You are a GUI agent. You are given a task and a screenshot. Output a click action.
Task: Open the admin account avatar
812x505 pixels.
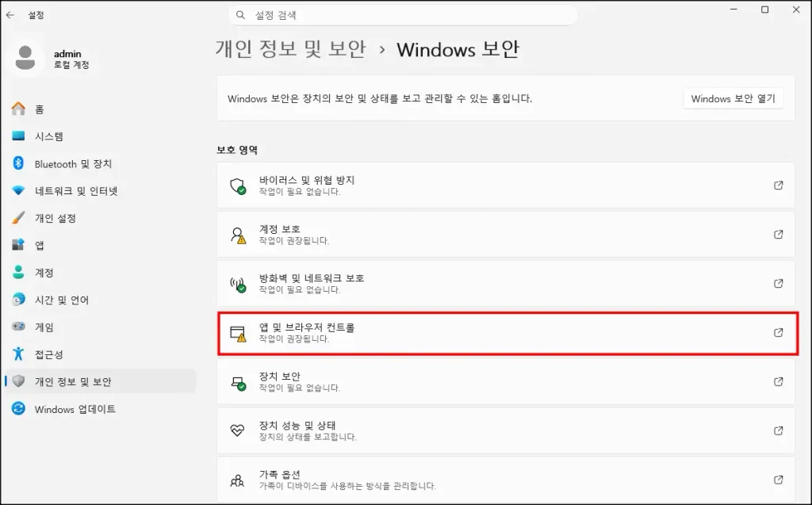coord(25,58)
